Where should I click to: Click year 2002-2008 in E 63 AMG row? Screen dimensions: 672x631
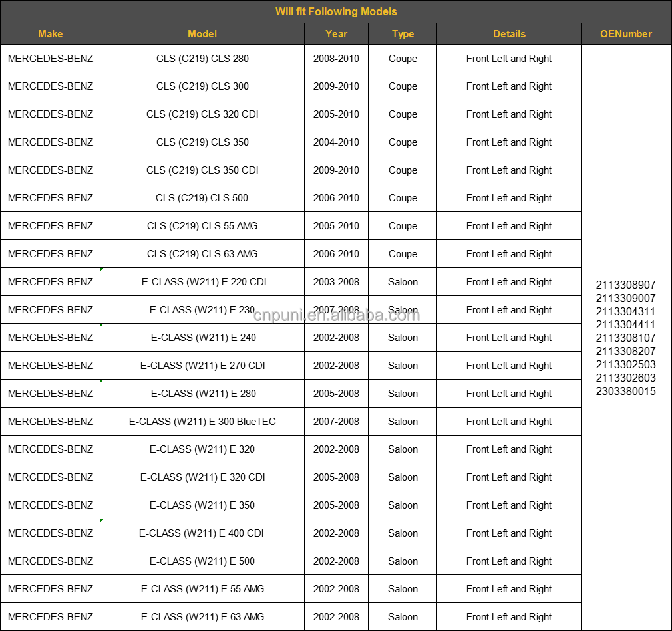pyautogui.click(x=336, y=617)
